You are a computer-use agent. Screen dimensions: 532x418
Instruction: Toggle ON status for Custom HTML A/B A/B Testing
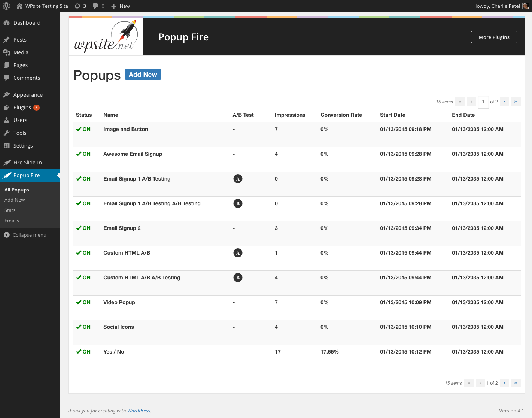83,278
